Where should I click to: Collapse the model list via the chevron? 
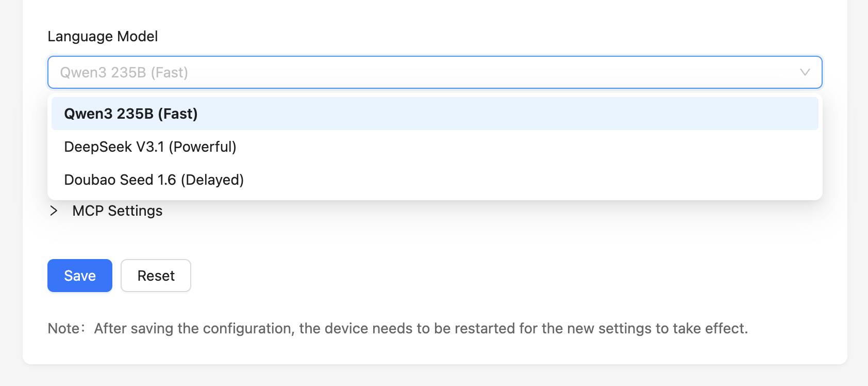(x=805, y=72)
